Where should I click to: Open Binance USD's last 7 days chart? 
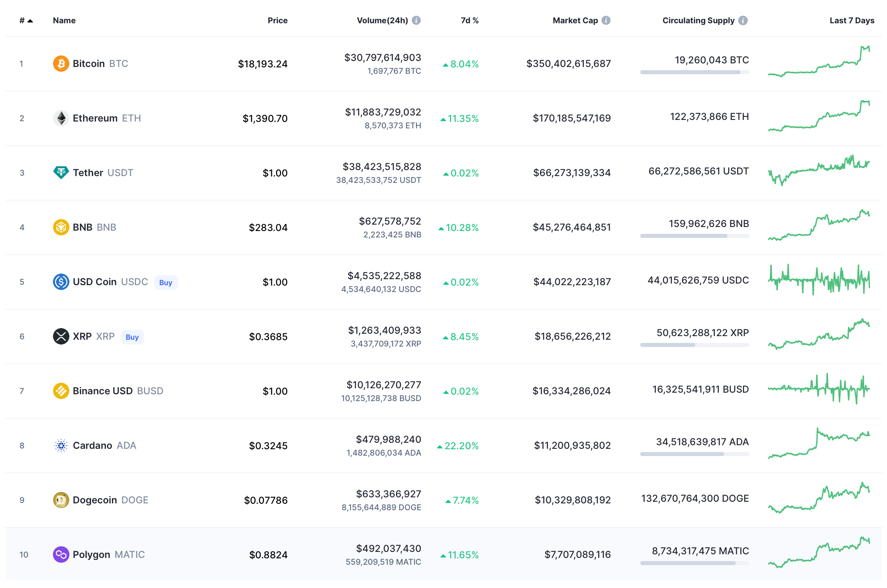click(x=819, y=389)
